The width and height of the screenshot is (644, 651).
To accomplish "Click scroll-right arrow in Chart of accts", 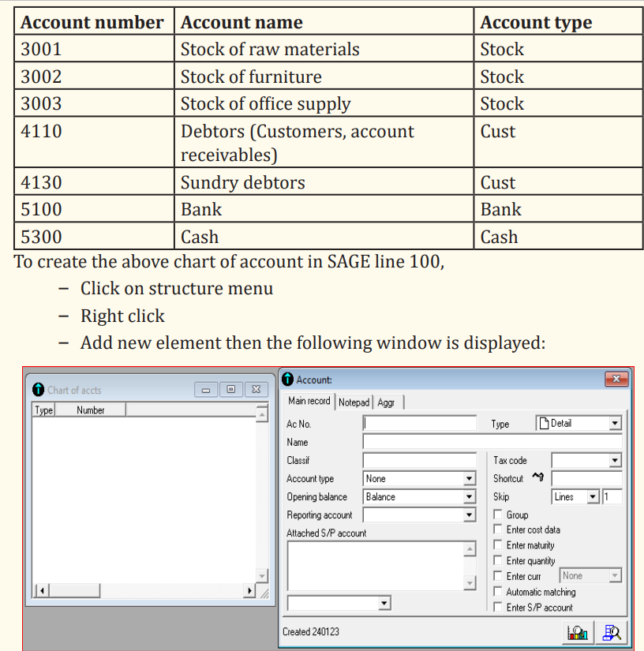I will pyautogui.click(x=249, y=590).
